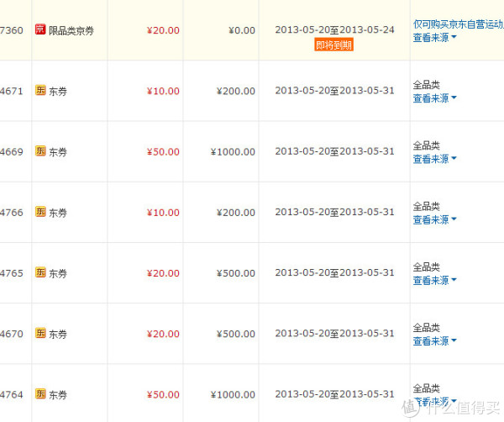Expand 查看来源 in the 4766 row
504x422 pixels.
coord(434,219)
